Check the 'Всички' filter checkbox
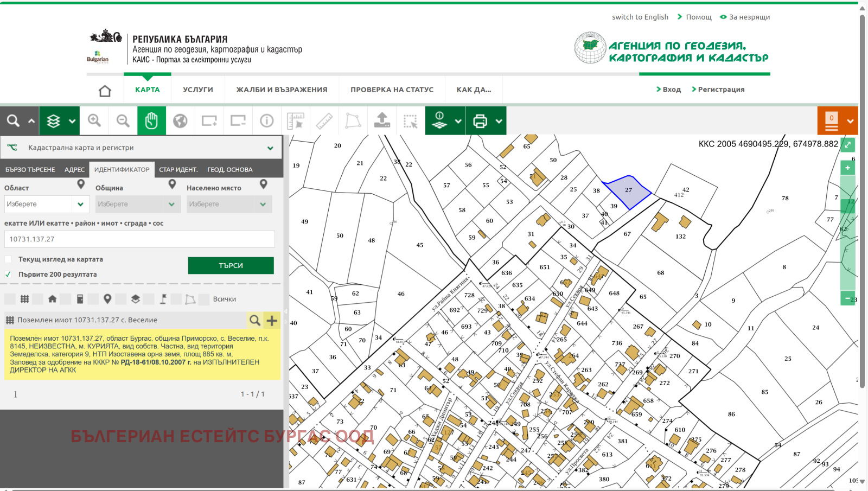 (x=205, y=299)
